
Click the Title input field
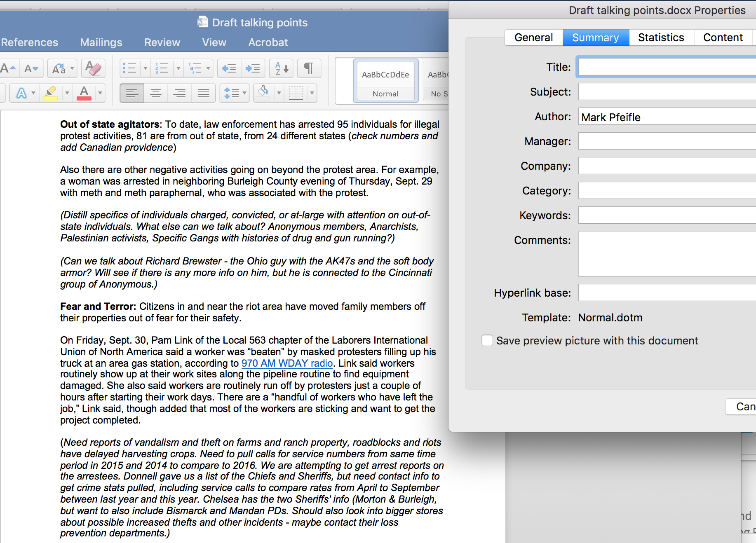pos(667,67)
